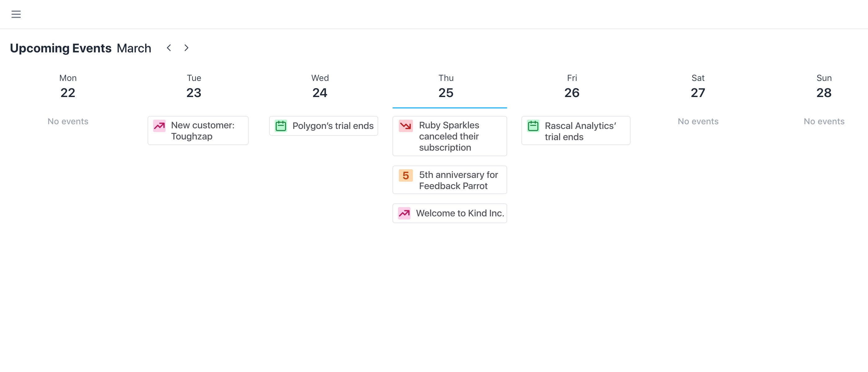868x372 pixels.
Task: Go to next month with right chevron
Action: (186, 48)
